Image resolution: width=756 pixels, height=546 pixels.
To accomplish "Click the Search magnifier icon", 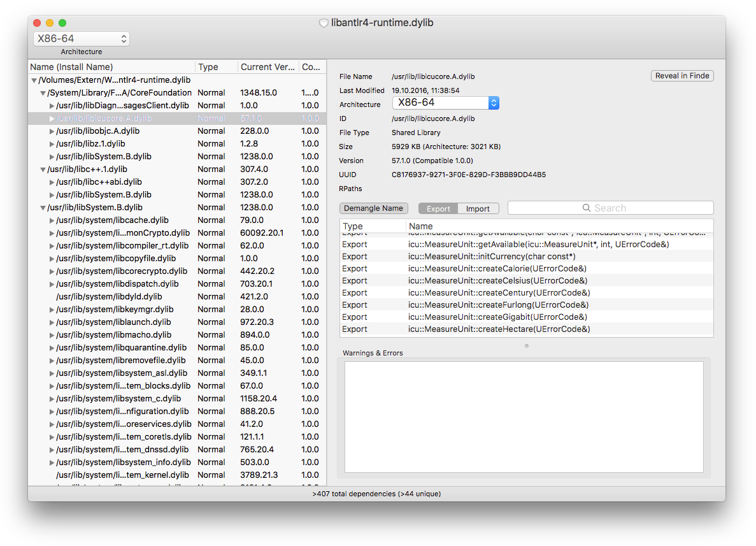I will (587, 208).
